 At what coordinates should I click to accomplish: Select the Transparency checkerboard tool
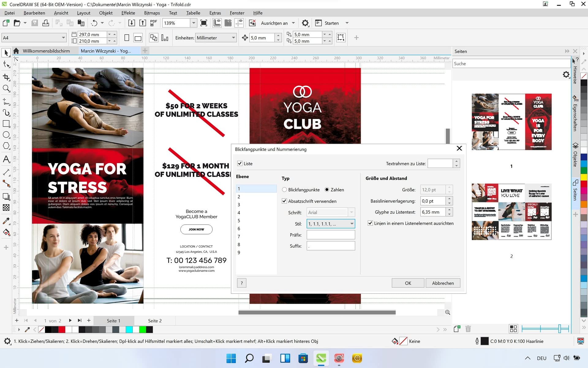point(6,208)
